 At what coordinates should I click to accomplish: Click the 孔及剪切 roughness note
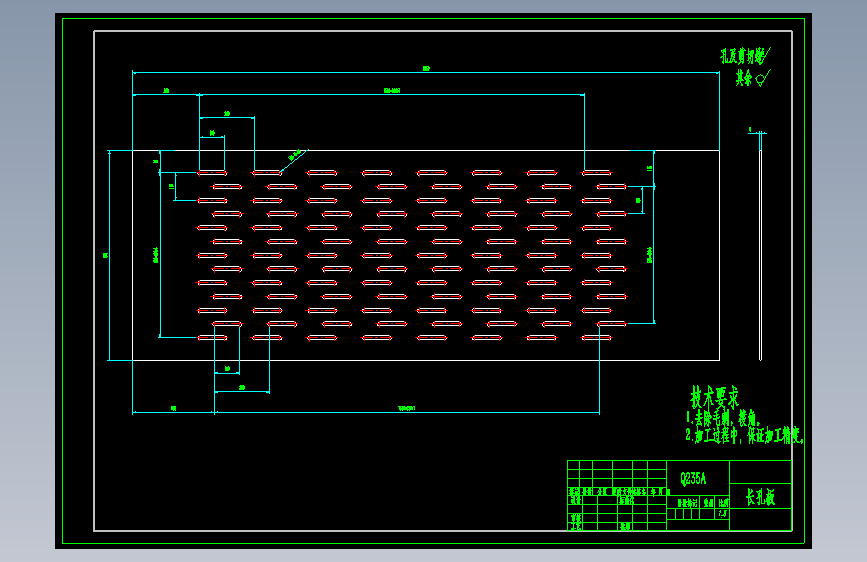[x=743, y=56]
